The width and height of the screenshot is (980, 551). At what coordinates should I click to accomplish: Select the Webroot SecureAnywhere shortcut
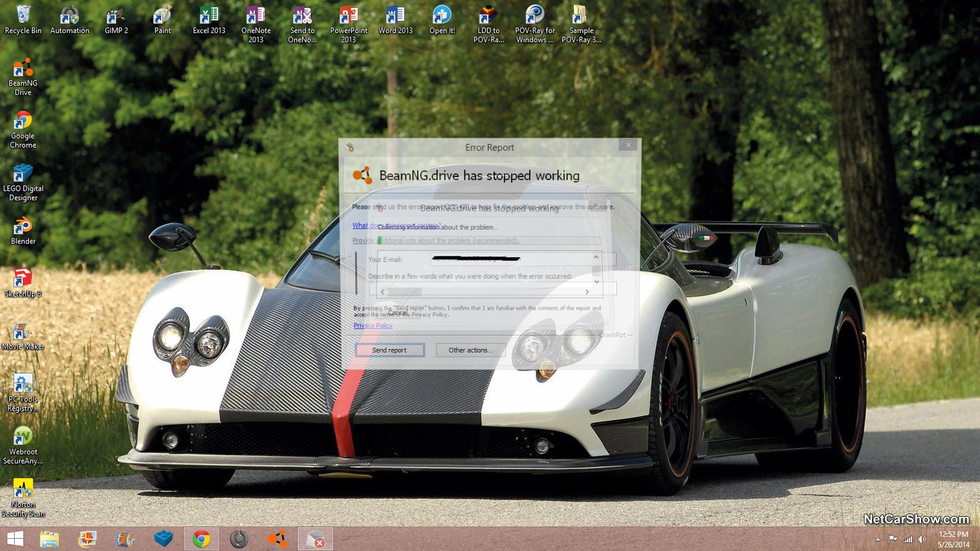click(x=23, y=446)
